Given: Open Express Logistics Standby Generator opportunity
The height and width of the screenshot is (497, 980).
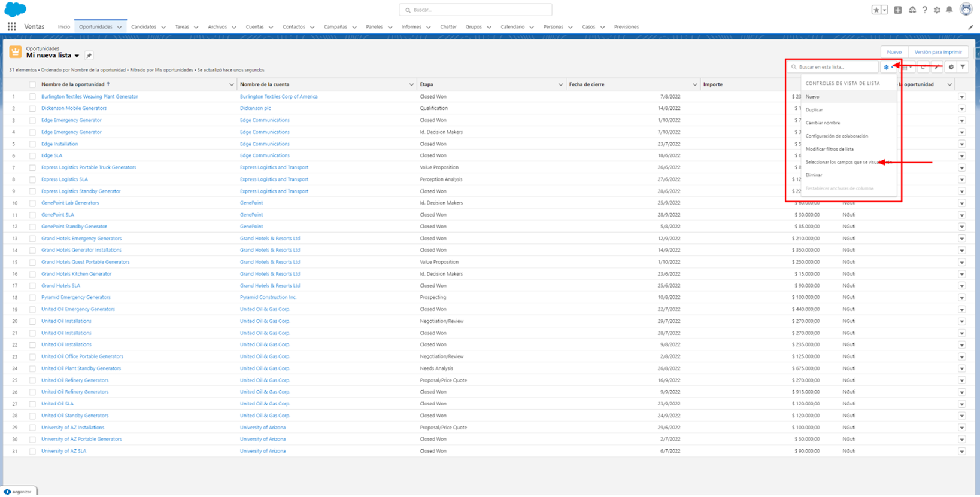Looking at the screenshot, I should 81,191.
